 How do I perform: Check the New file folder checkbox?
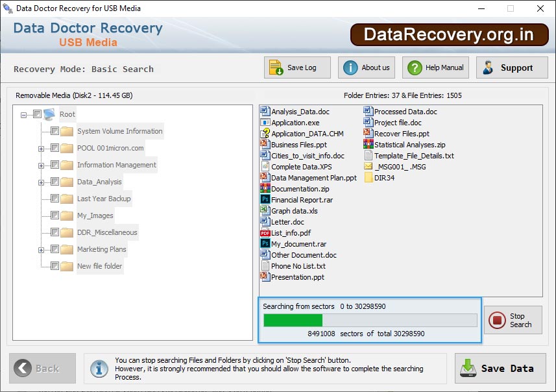point(54,265)
